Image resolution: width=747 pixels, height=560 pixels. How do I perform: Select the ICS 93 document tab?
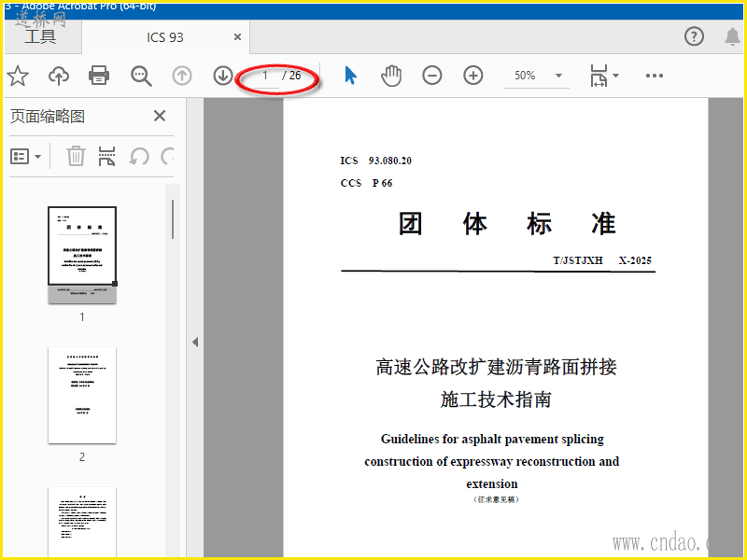point(165,37)
